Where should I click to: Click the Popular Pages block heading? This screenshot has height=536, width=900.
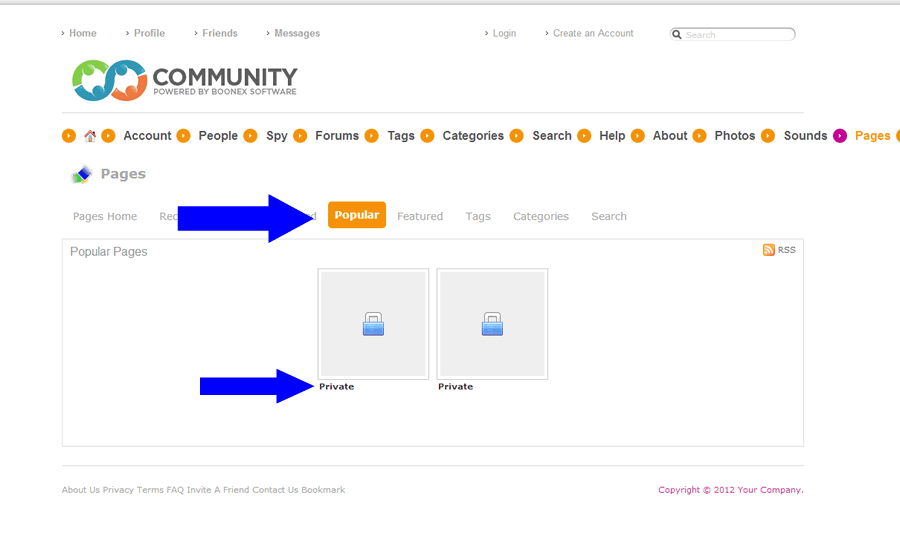coord(108,251)
